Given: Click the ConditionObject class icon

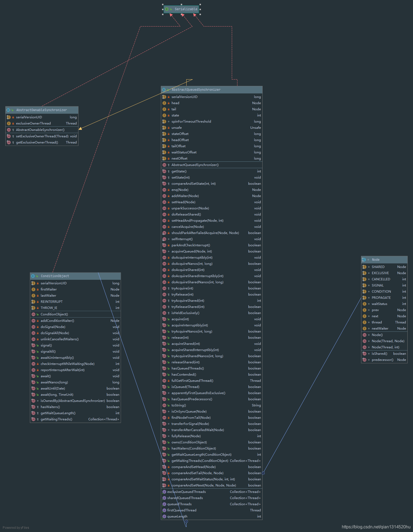Looking at the screenshot, I should [33, 276].
